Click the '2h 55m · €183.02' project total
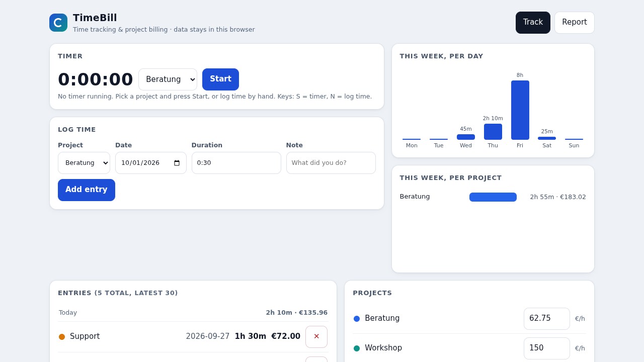644x362 pixels. (558, 197)
